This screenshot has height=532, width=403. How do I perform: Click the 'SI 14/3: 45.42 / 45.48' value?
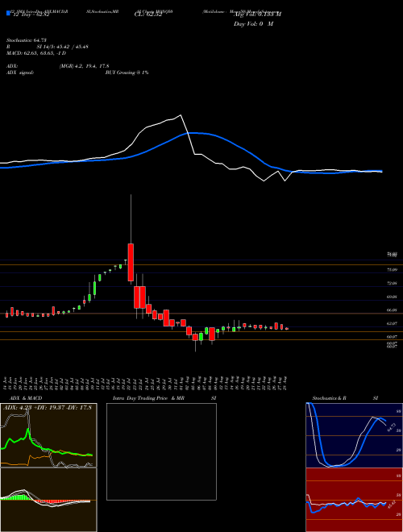pyautogui.click(x=63, y=47)
